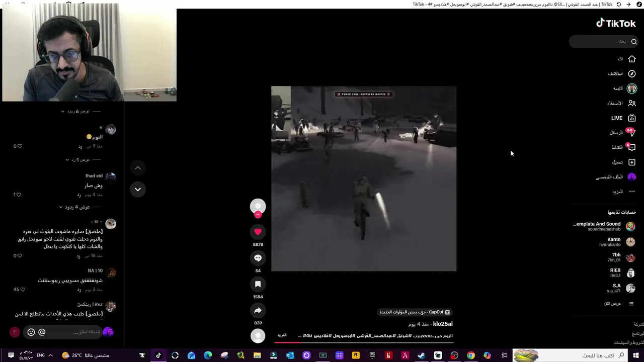Open the For You home icon
The height and width of the screenshot is (362, 644).
pyautogui.click(x=632, y=59)
